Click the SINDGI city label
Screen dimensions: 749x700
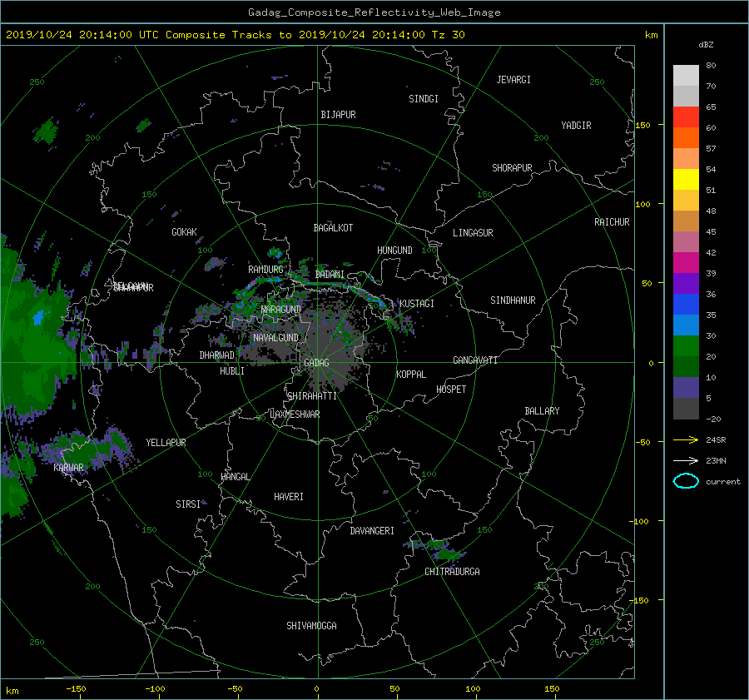[x=424, y=99]
